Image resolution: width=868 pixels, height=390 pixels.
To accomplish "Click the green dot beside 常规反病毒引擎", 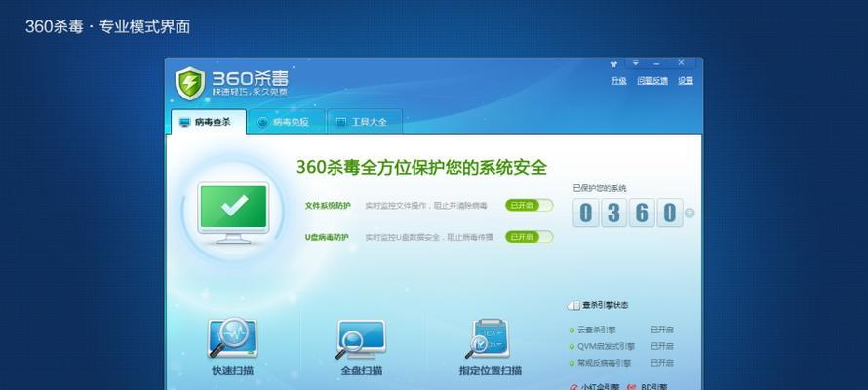I will pyautogui.click(x=572, y=364).
